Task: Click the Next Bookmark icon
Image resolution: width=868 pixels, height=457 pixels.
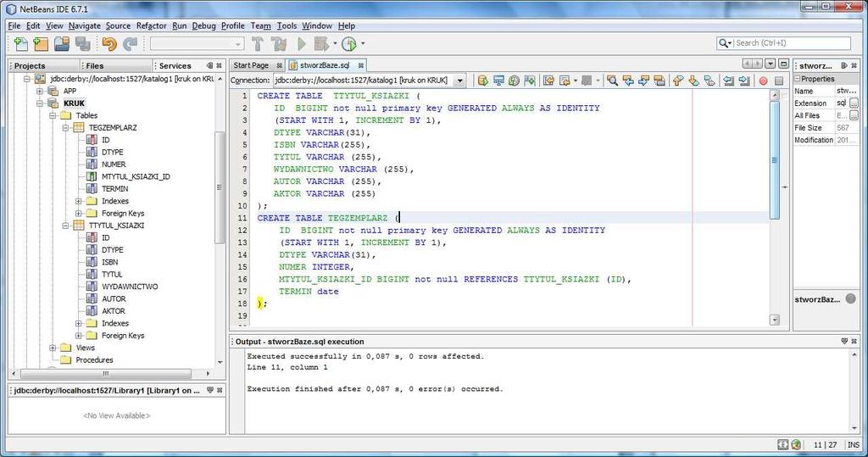Action: click(x=693, y=81)
